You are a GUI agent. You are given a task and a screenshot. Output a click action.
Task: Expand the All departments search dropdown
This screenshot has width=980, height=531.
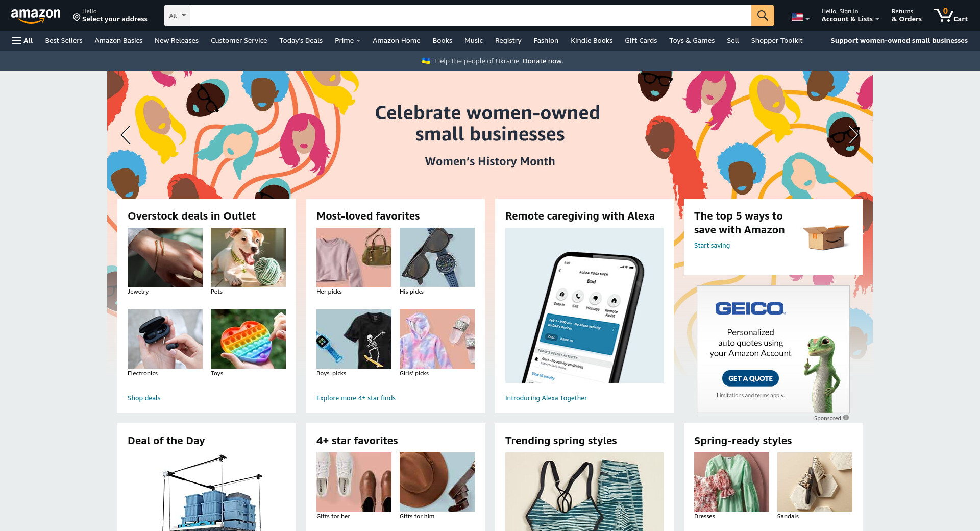pos(177,15)
